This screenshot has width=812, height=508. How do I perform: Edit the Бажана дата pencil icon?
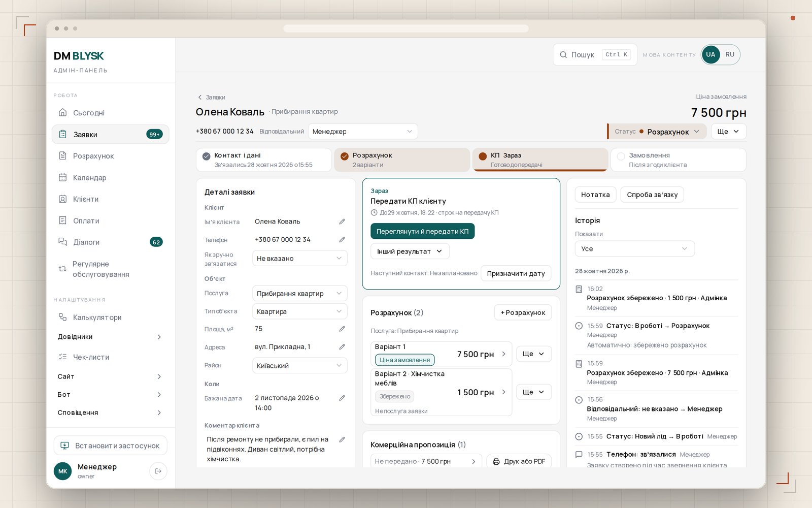click(x=342, y=398)
